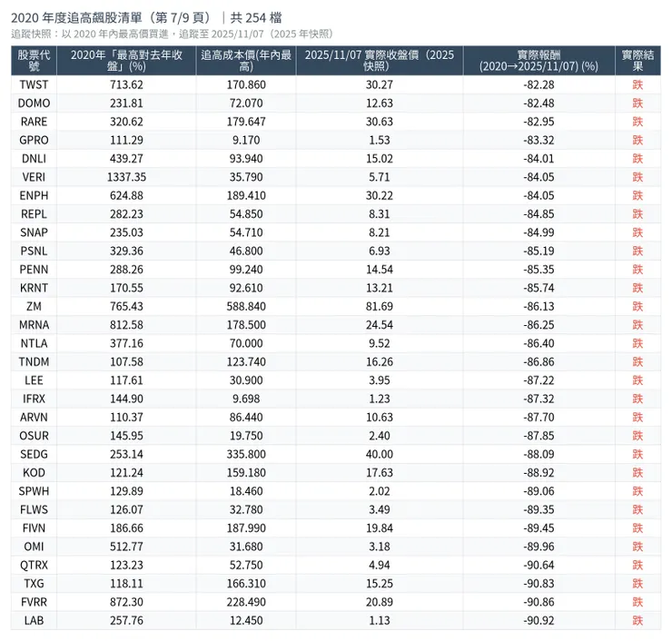
Task: Select the FVRR ticker cell
Action: (34, 602)
